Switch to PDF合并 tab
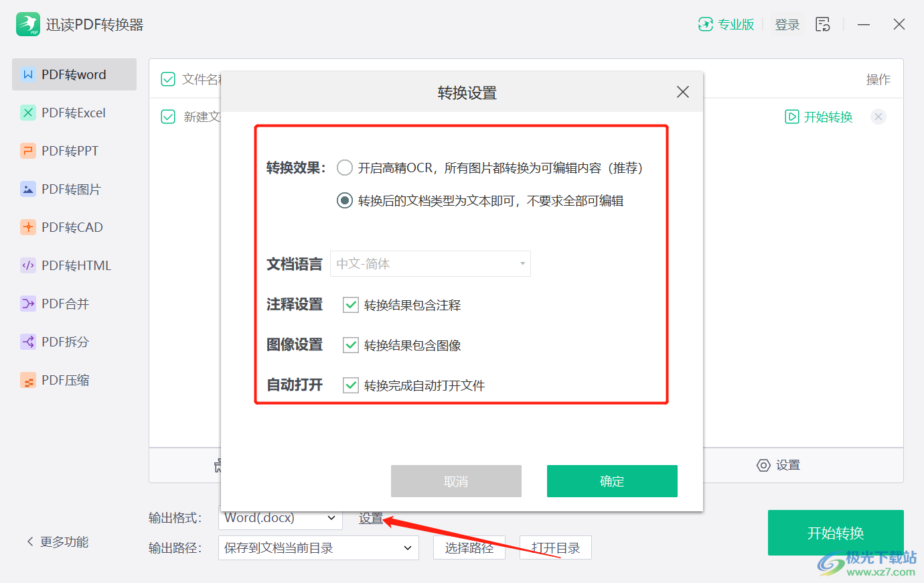 click(x=74, y=304)
